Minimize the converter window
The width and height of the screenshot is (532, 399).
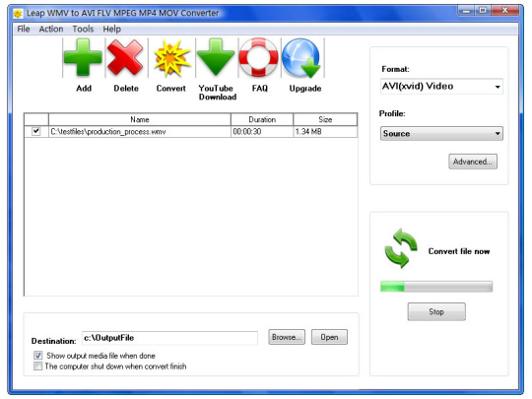(466, 11)
